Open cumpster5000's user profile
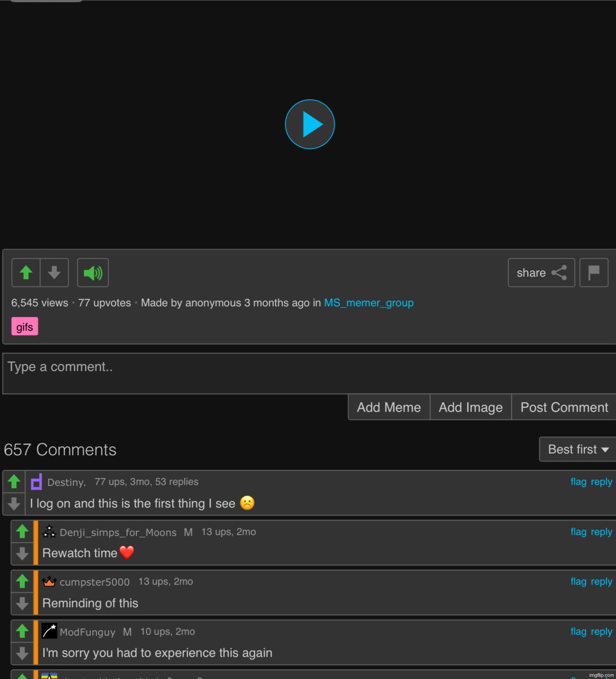 coord(94,582)
